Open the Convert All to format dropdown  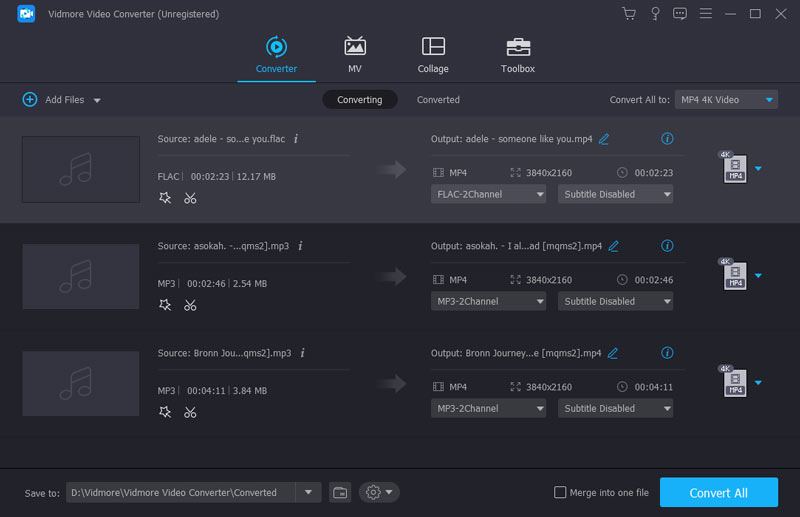726,100
